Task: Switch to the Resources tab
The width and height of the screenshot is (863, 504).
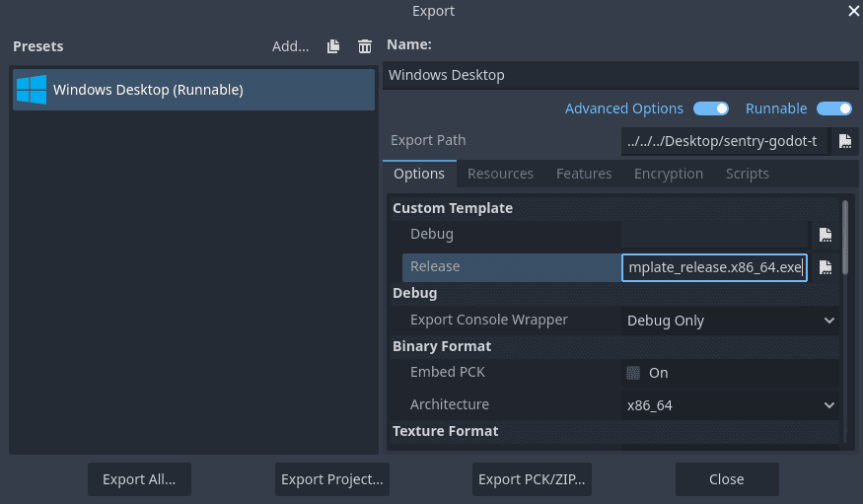Action: [x=500, y=174]
